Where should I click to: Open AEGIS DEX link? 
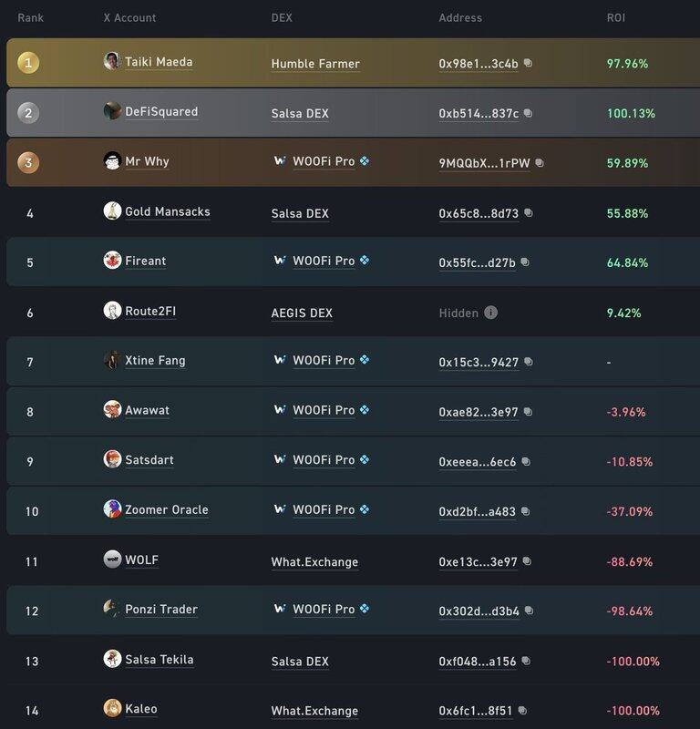[x=302, y=313]
